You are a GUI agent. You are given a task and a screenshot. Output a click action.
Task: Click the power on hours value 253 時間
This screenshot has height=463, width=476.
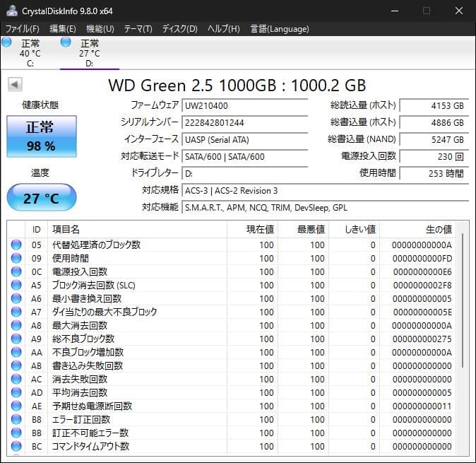click(x=434, y=174)
